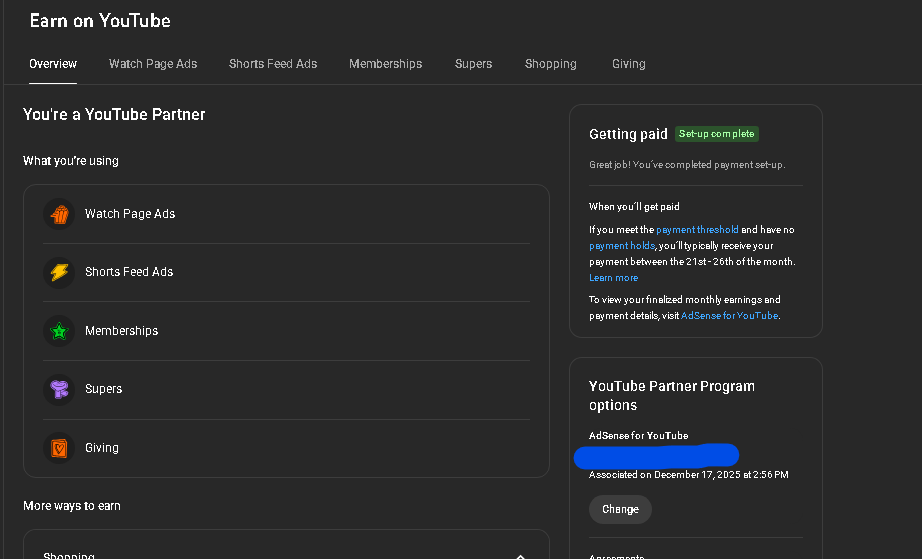
Task: Open the Shorts Feed Ads tab
Action: coord(273,63)
